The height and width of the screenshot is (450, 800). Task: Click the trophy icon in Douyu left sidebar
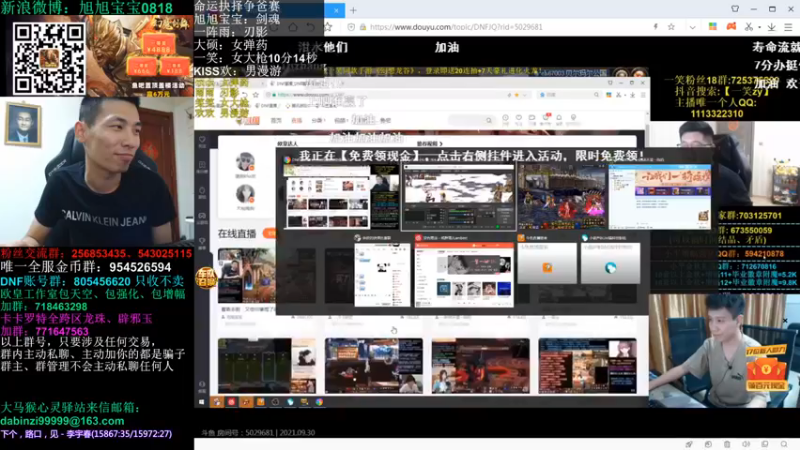click(x=202, y=243)
